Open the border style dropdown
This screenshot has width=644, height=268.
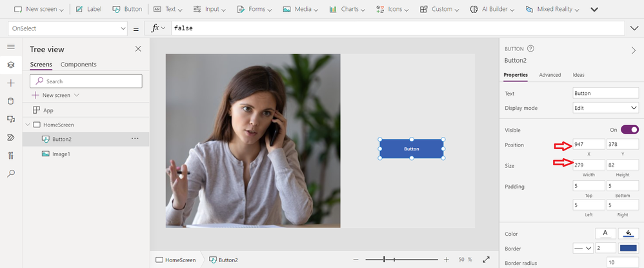(x=583, y=248)
